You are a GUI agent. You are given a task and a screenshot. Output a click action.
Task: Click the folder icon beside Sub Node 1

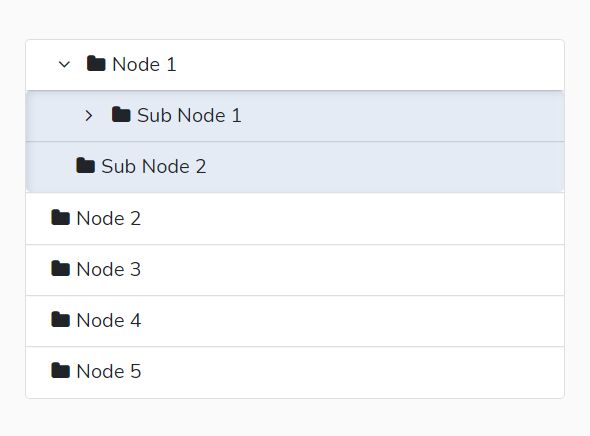coord(121,114)
